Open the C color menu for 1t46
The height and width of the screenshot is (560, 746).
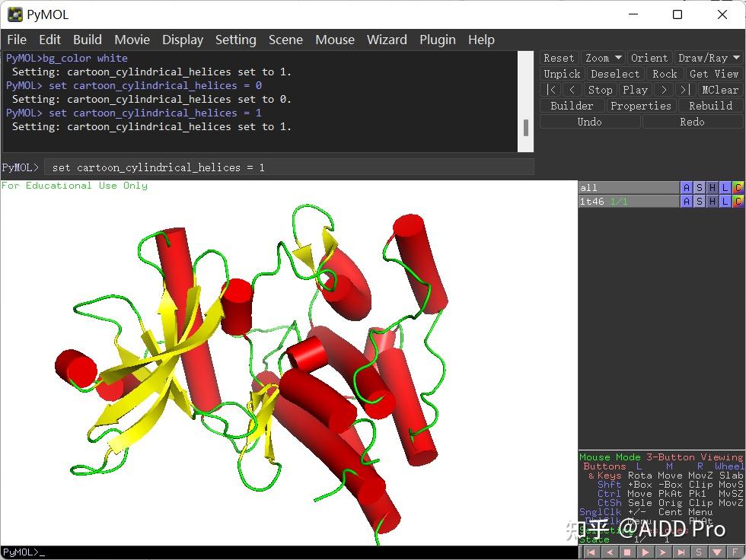point(738,202)
